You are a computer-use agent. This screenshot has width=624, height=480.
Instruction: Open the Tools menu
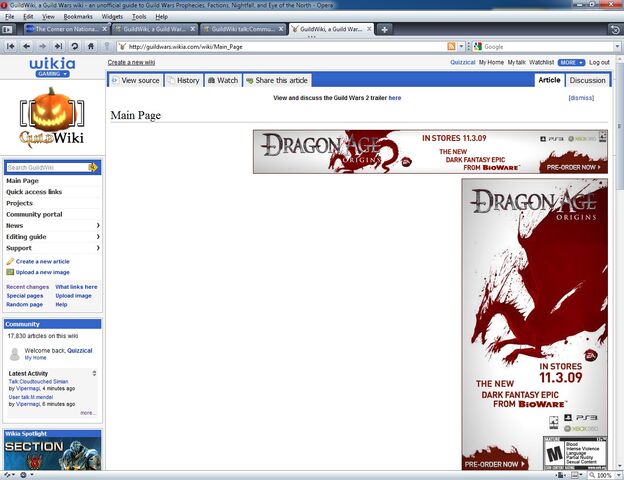139,17
